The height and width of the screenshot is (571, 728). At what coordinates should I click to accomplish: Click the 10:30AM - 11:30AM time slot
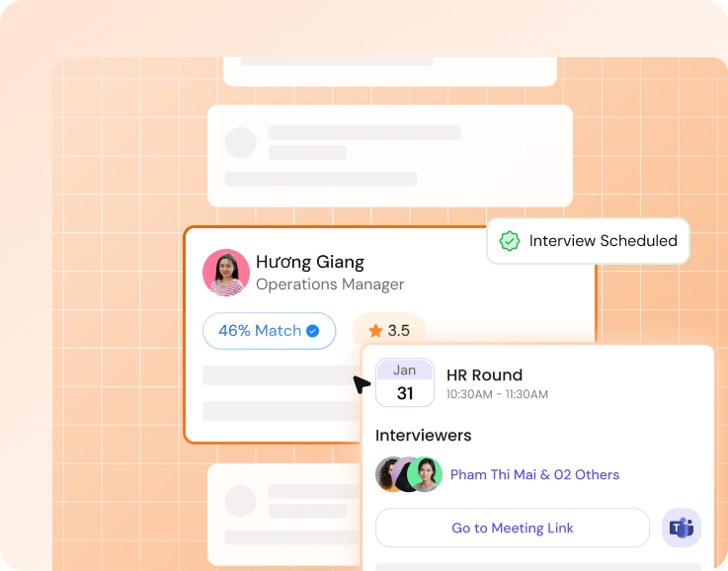click(497, 394)
